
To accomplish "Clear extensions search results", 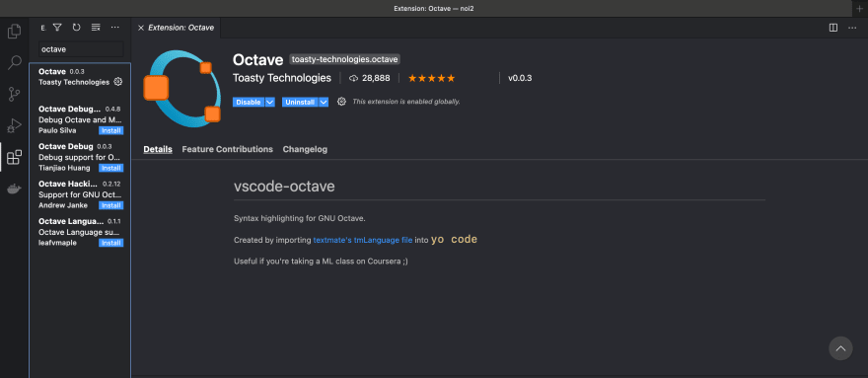I will coord(96,28).
